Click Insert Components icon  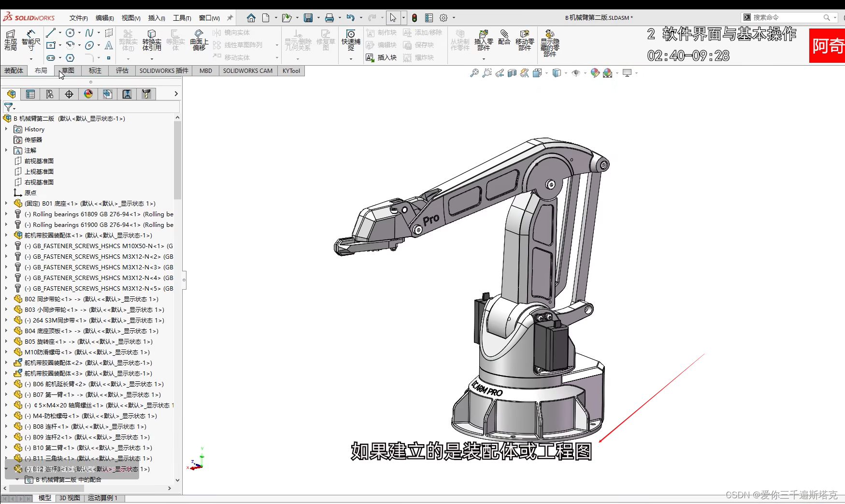[x=484, y=40]
